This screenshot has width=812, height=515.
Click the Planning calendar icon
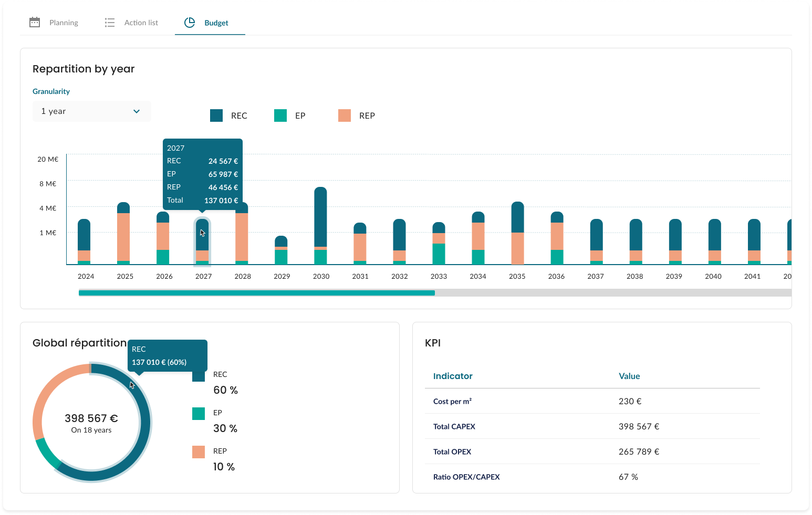coord(35,23)
